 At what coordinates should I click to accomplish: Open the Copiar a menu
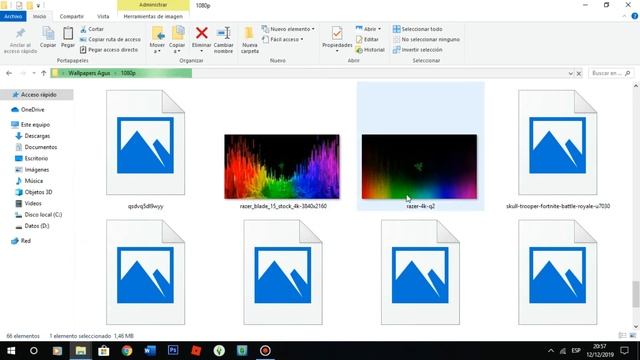tap(177, 40)
